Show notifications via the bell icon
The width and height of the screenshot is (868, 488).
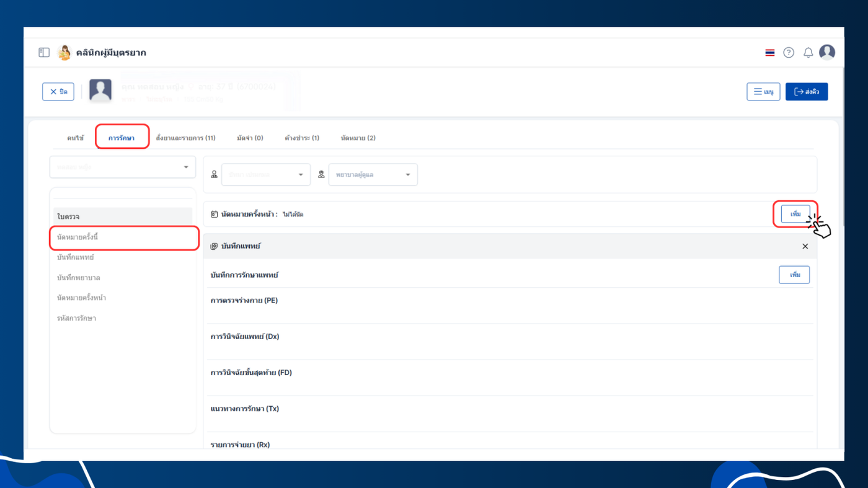(x=808, y=53)
